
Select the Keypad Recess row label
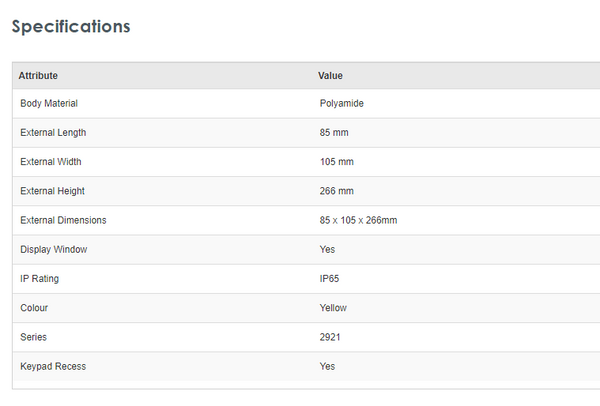pyautogui.click(x=53, y=366)
